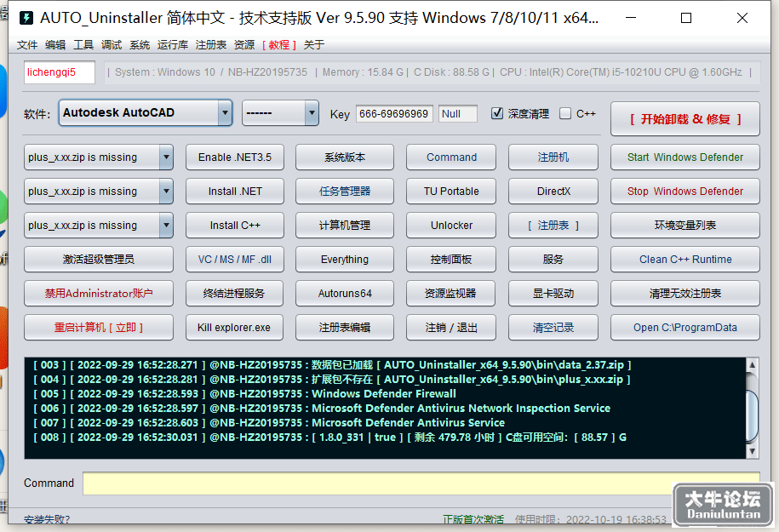Click the 系统版本 button
779x532 pixels.
[345, 157]
